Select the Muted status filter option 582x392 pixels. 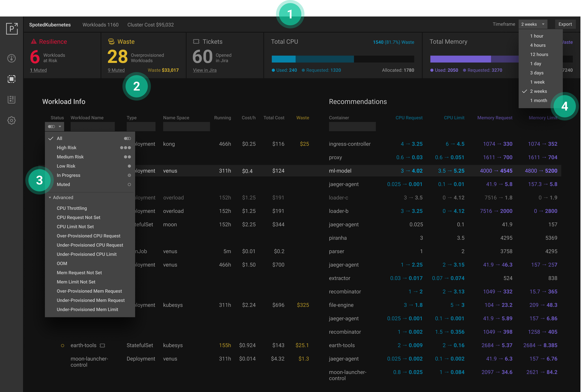(63, 184)
